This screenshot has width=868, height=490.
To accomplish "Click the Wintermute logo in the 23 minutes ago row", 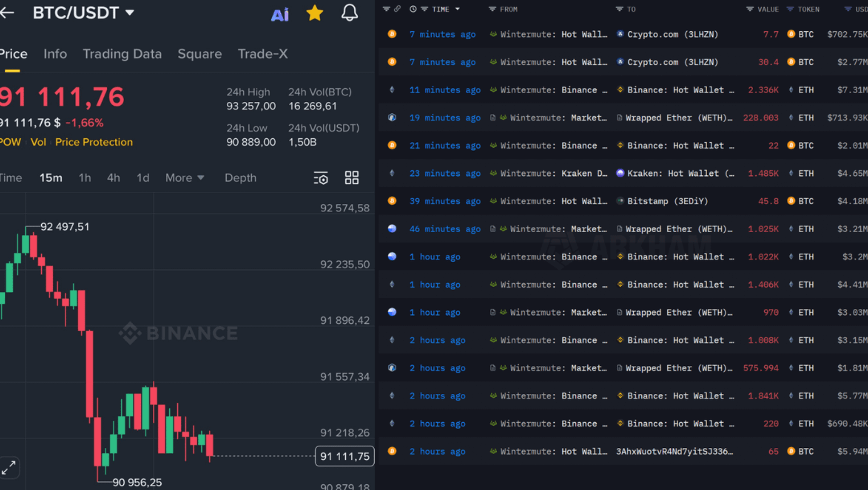I will 493,173.
